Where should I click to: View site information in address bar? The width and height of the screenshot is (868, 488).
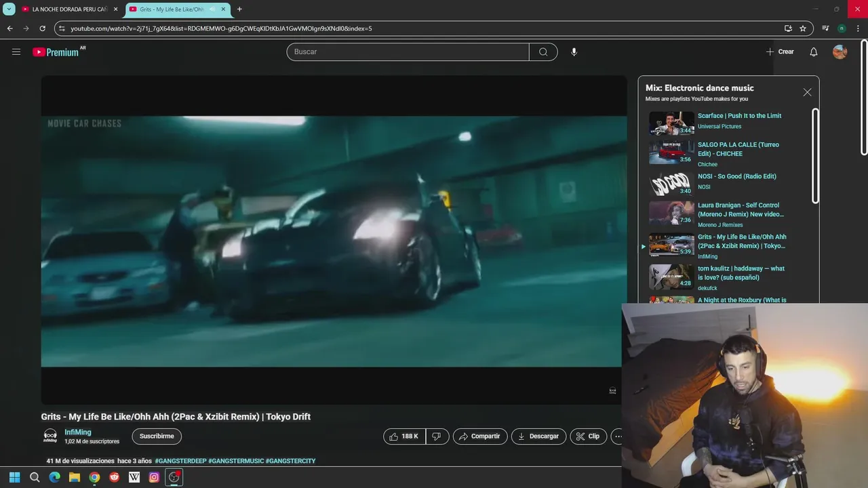click(x=62, y=28)
